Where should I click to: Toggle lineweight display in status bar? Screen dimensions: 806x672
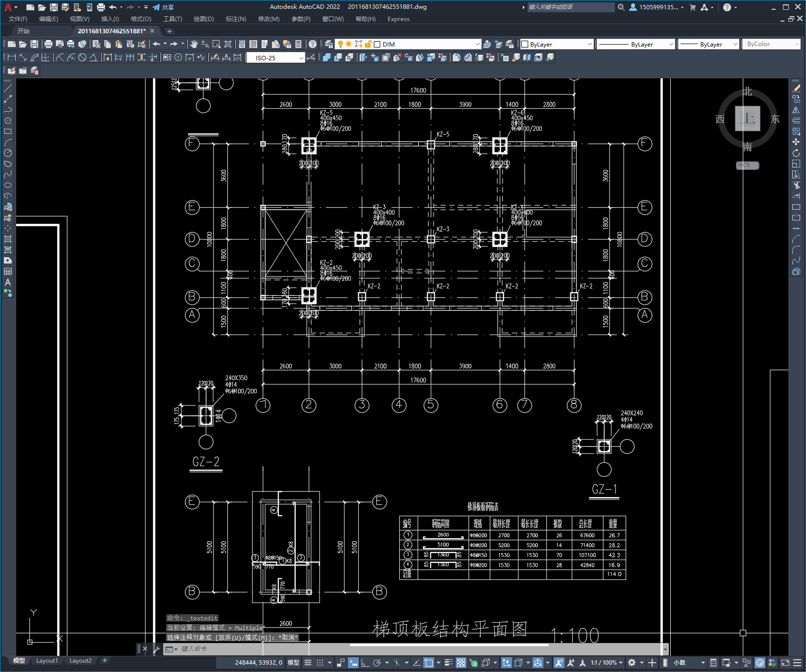(x=448, y=663)
